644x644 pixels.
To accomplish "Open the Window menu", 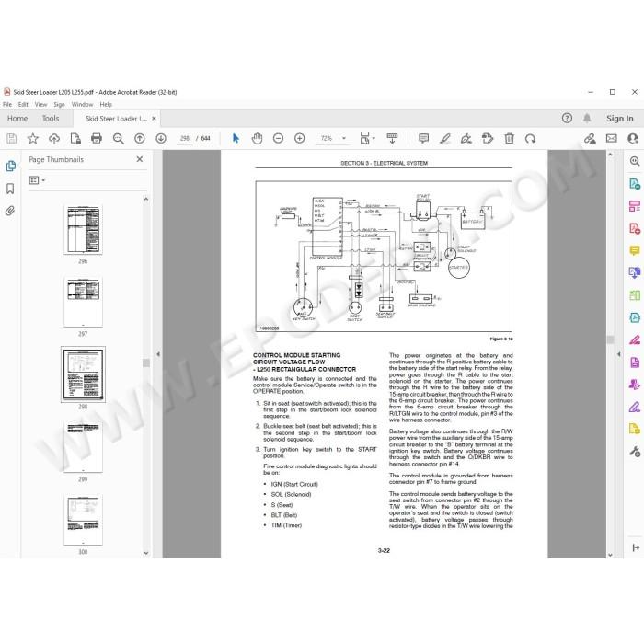I will pos(82,104).
